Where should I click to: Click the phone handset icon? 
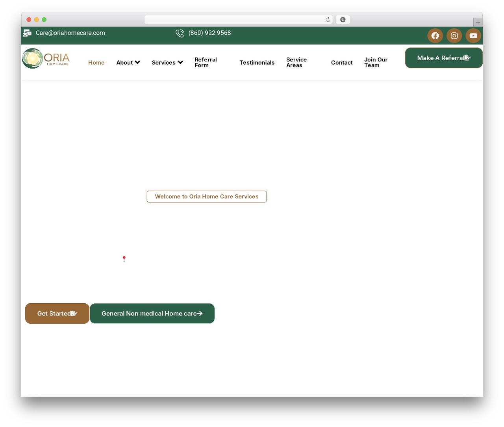[180, 33]
